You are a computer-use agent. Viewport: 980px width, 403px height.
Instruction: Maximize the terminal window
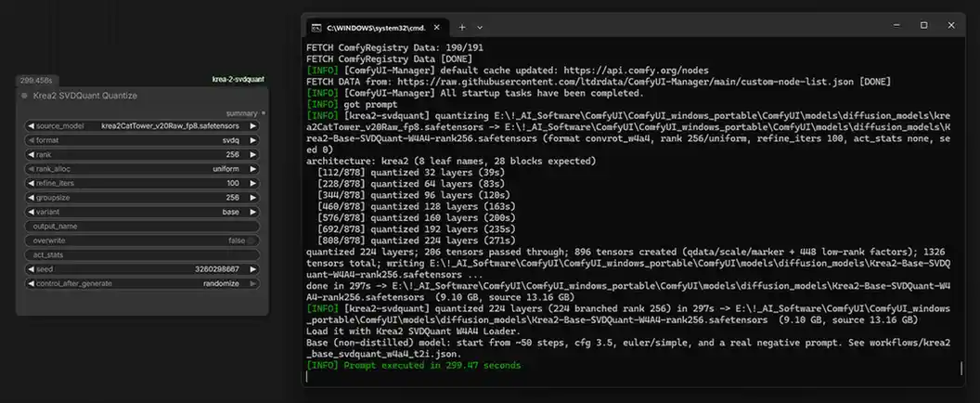[x=923, y=26]
